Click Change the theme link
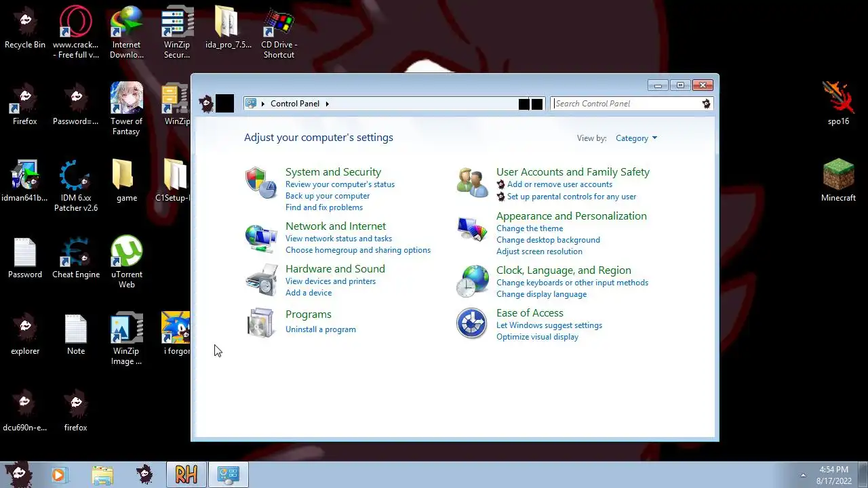The height and width of the screenshot is (488, 868). pos(530,228)
